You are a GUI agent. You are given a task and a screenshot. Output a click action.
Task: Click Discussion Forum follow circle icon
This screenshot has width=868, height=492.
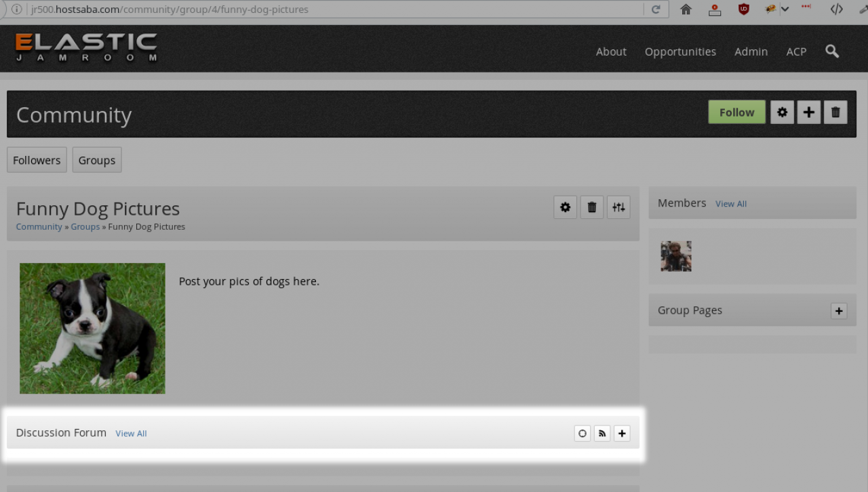click(x=582, y=433)
